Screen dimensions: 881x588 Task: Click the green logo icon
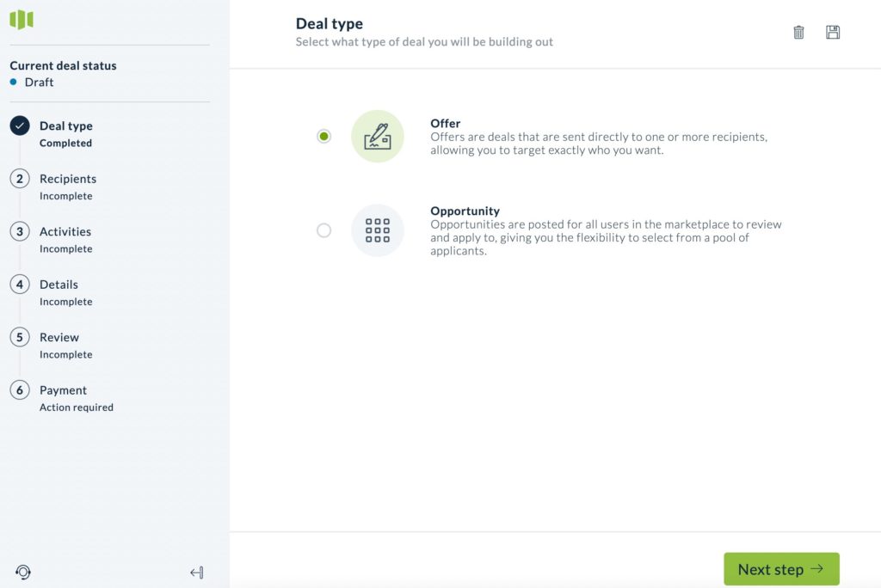pos(22,20)
